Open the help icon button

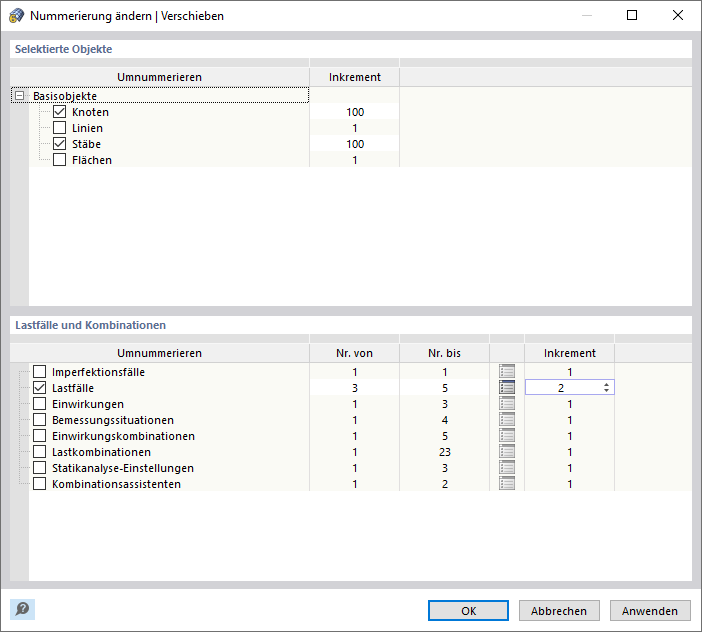click(x=22, y=609)
